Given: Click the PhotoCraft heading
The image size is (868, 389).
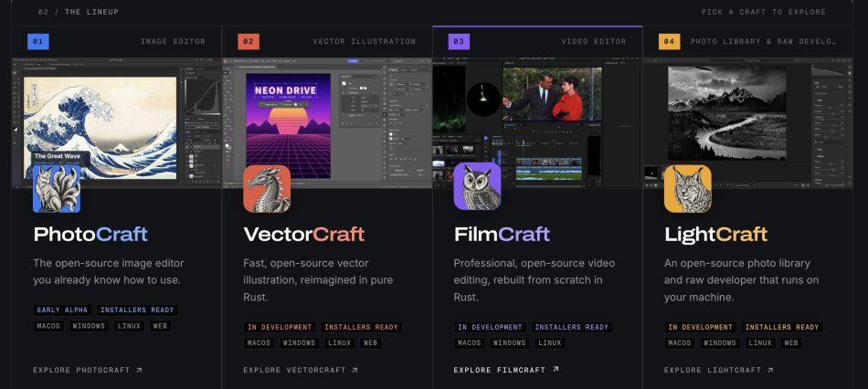Looking at the screenshot, I should pyautogui.click(x=90, y=235).
